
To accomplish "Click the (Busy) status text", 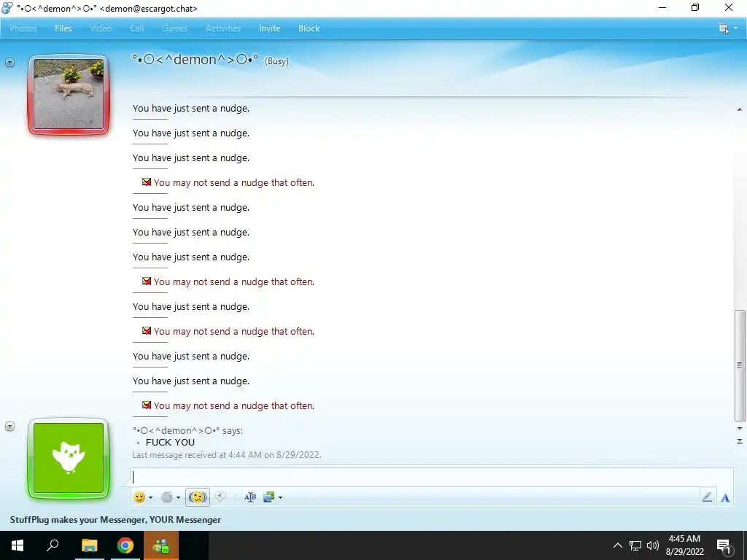I will pyautogui.click(x=276, y=61).
